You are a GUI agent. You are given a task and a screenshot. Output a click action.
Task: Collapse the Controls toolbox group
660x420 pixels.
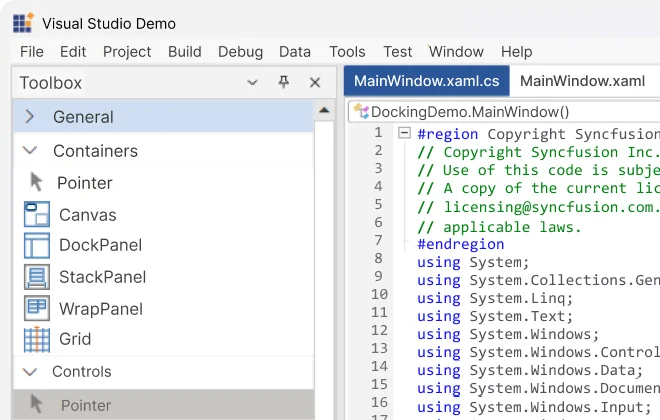click(29, 372)
